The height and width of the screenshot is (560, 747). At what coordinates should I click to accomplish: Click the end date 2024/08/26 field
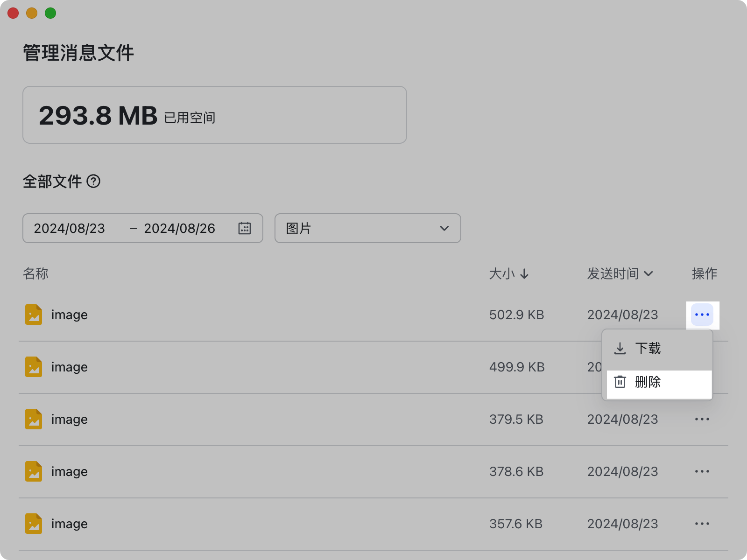pyautogui.click(x=179, y=228)
